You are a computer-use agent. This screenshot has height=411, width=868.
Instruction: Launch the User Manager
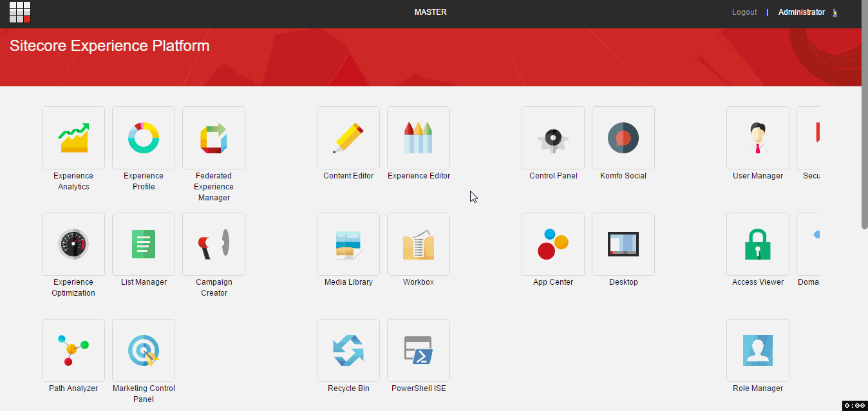(757, 137)
